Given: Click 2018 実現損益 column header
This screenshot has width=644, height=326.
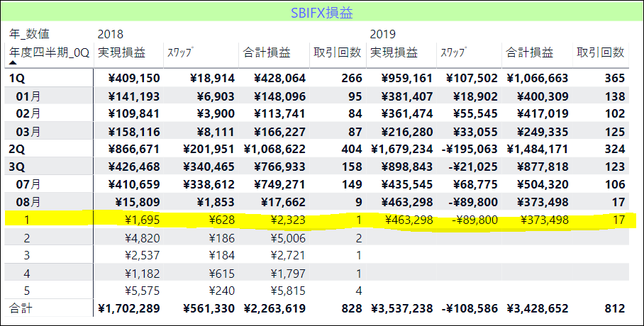Looking at the screenshot, I should [x=121, y=52].
